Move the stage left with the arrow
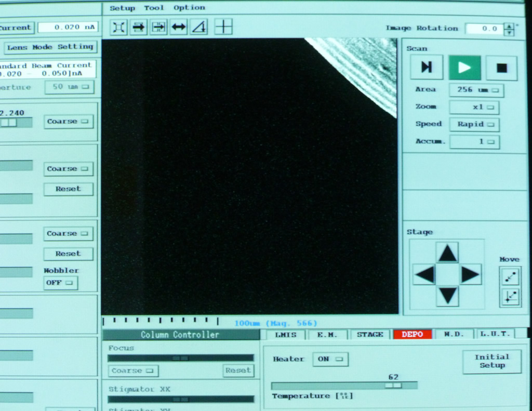Viewport: 532px width, 411px height. [x=424, y=274]
